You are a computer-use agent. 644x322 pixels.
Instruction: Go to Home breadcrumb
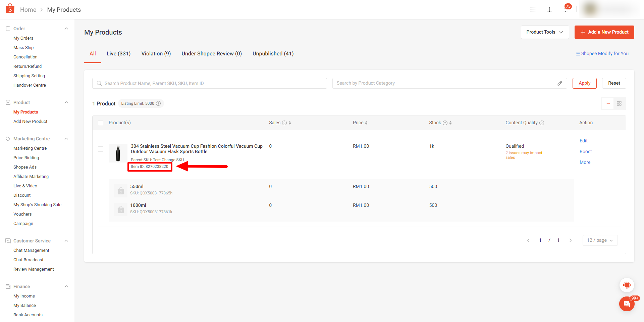tap(28, 10)
